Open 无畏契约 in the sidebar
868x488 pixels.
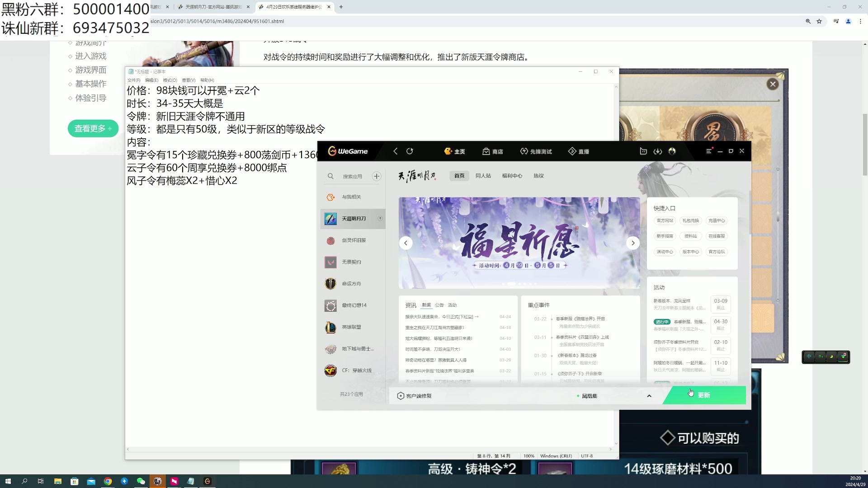(351, 262)
